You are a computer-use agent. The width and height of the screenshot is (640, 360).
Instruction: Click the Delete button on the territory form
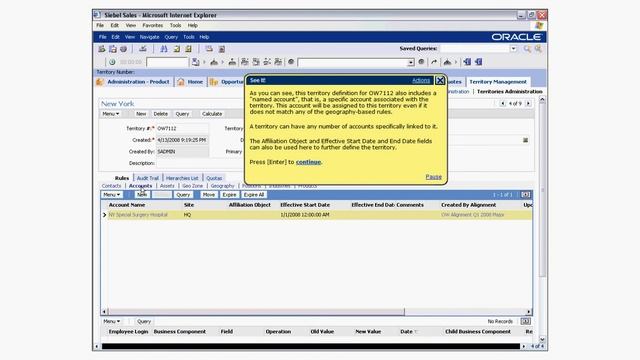point(160,114)
